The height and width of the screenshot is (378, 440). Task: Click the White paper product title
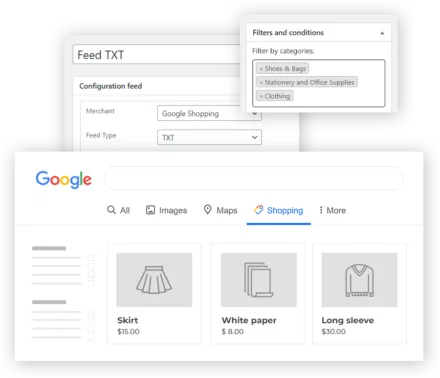pyautogui.click(x=249, y=320)
